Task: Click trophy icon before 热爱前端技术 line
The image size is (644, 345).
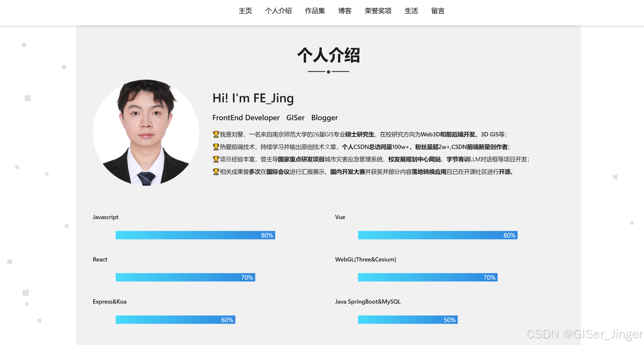Action: (x=216, y=147)
